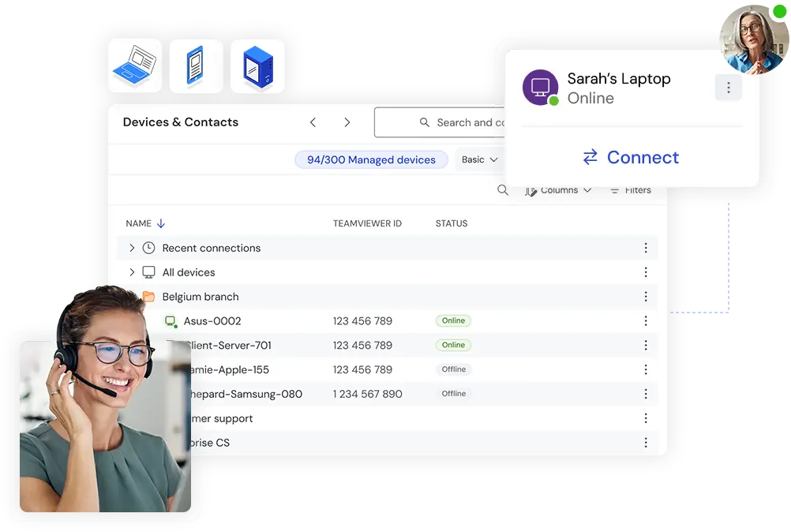The image size is (791, 532).
Task: Click the TeamViewer ID 1 234 567 890
Action: click(x=367, y=394)
